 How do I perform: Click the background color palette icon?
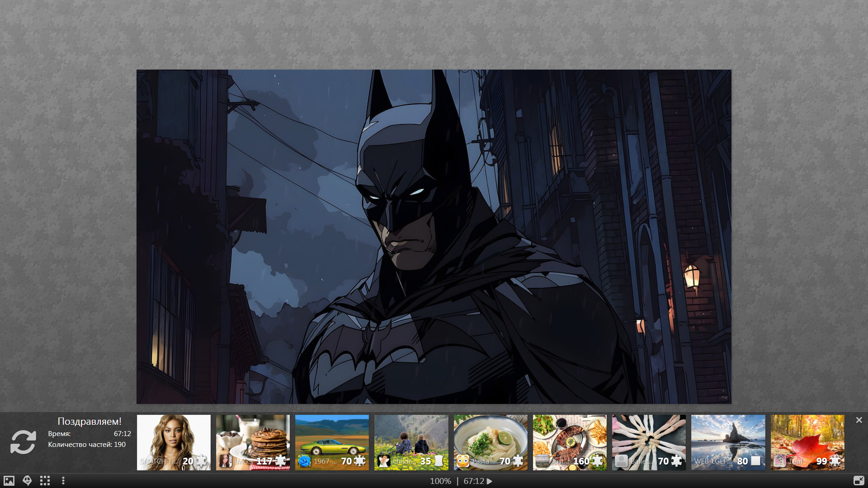click(x=27, y=481)
